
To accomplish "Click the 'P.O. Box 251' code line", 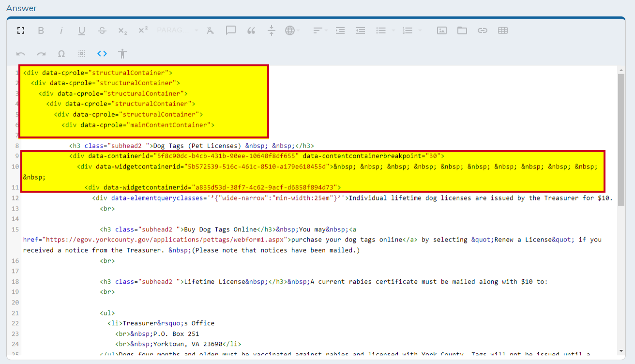I will tap(157, 334).
